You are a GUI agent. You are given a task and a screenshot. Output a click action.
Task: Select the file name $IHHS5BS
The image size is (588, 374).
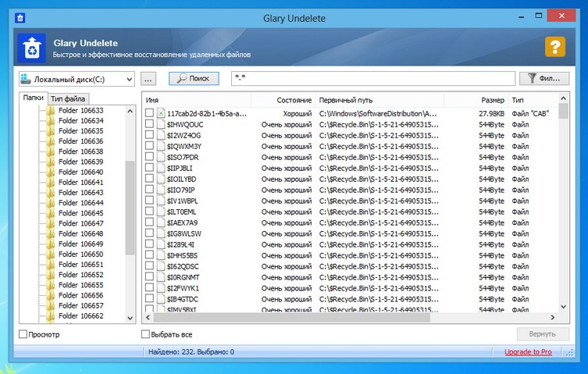[182, 255]
